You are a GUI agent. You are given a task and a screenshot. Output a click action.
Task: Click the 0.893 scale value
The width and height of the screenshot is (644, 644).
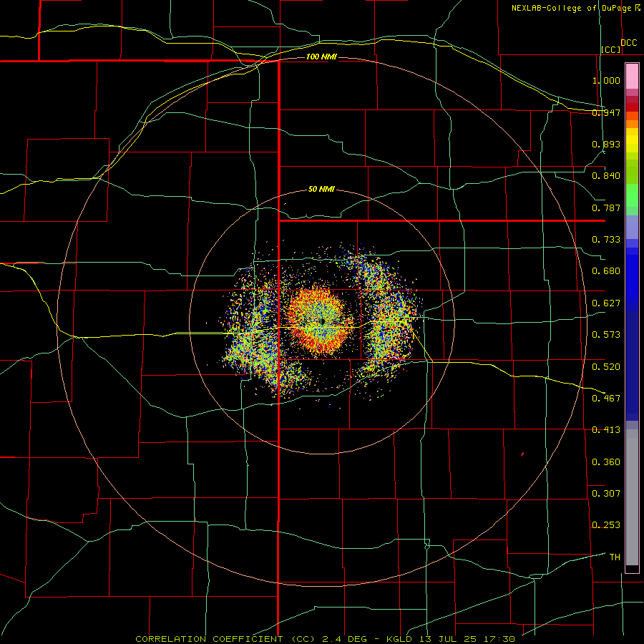coord(606,144)
